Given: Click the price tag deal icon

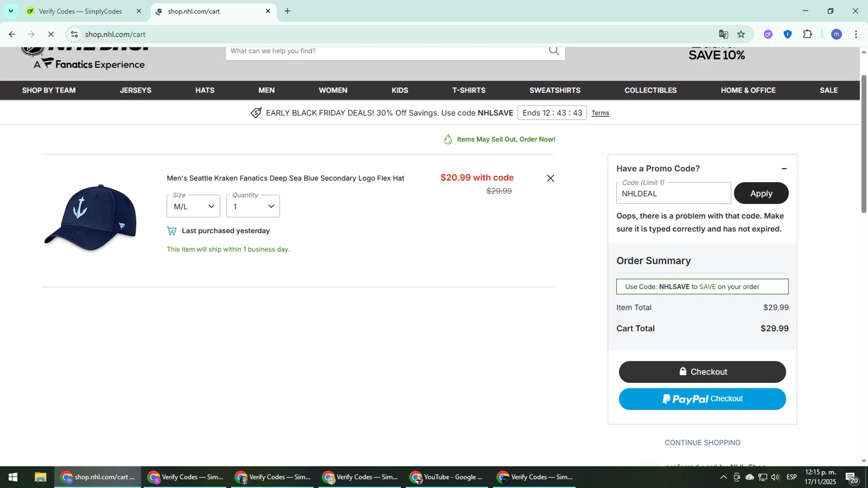Looking at the screenshot, I should click(256, 113).
